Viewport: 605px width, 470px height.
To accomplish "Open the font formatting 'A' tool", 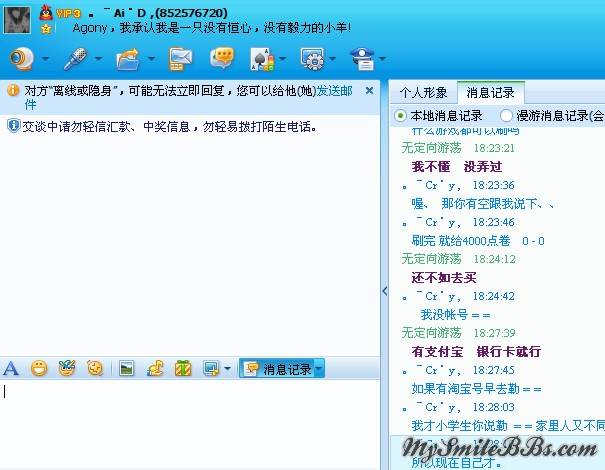I will point(11,368).
